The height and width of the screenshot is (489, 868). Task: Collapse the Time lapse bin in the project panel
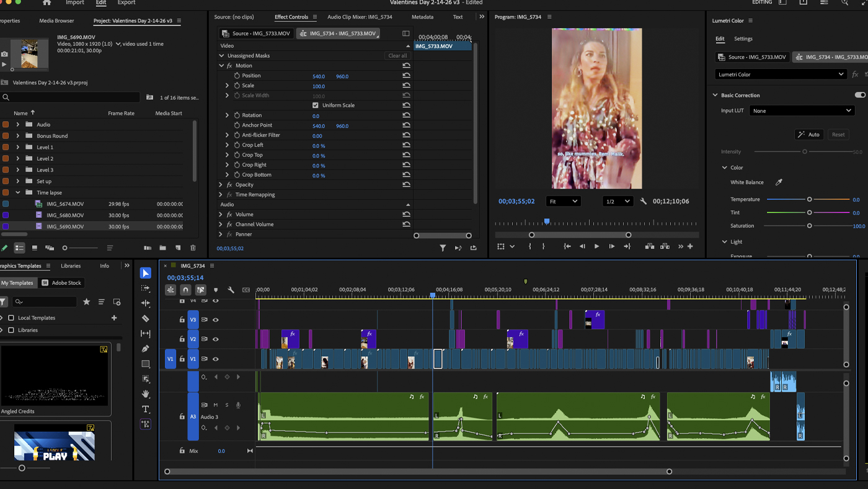coord(17,193)
